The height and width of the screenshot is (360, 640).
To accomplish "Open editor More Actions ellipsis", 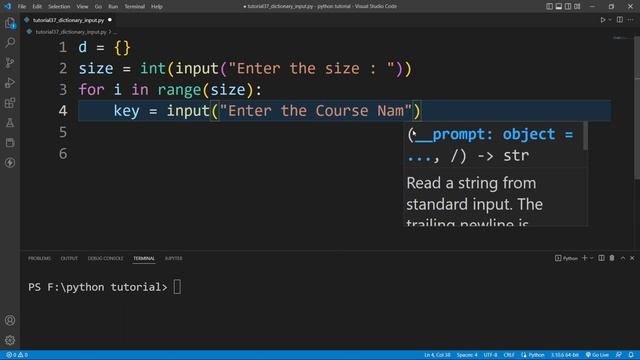I will click(x=631, y=20).
